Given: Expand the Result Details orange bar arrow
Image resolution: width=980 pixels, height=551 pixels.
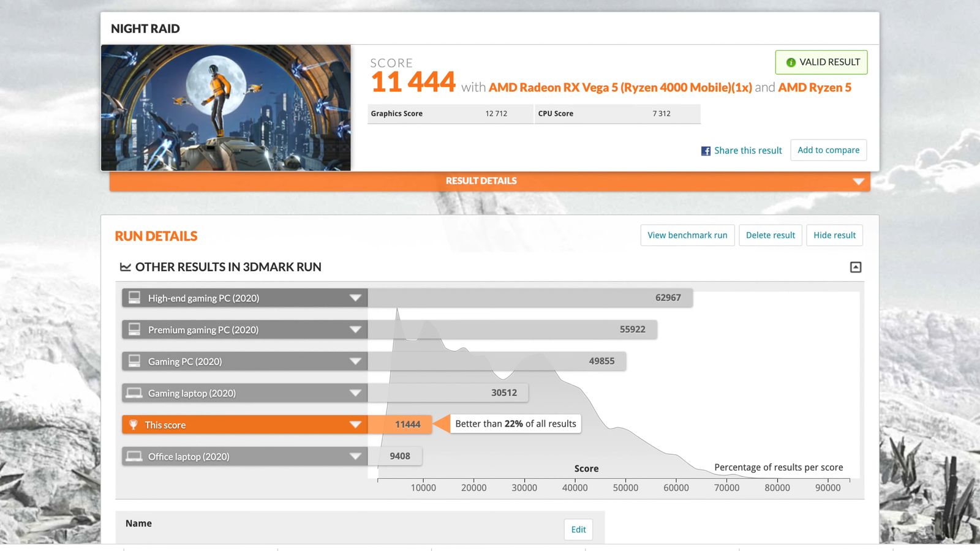Looking at the screenshot, I should (x=859, y=181).
